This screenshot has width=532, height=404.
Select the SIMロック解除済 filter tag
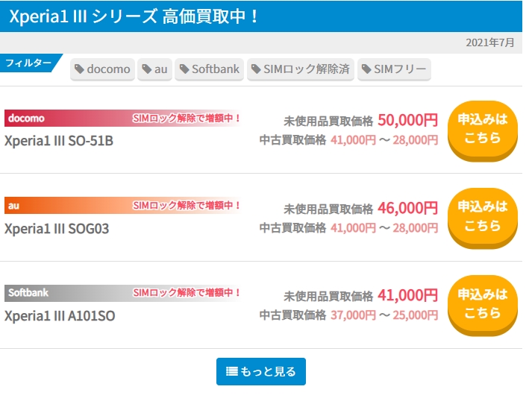[301, 69]
